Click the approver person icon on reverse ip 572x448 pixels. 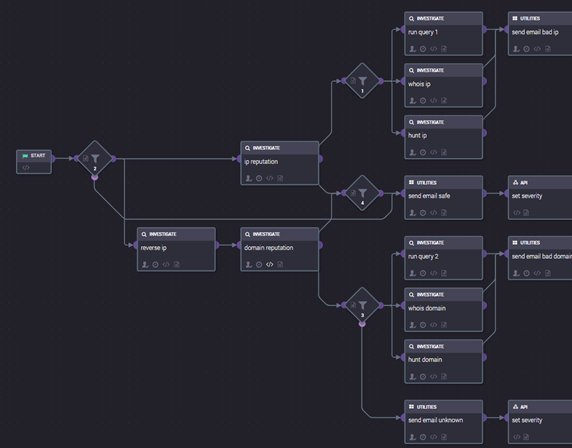click(x=145, y=264)
